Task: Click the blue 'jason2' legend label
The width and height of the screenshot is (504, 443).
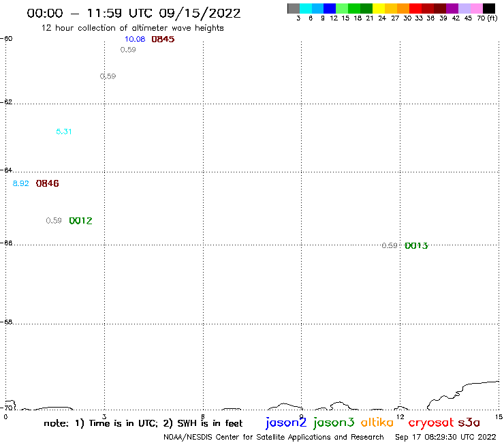Action: click(x=286, y=423)
